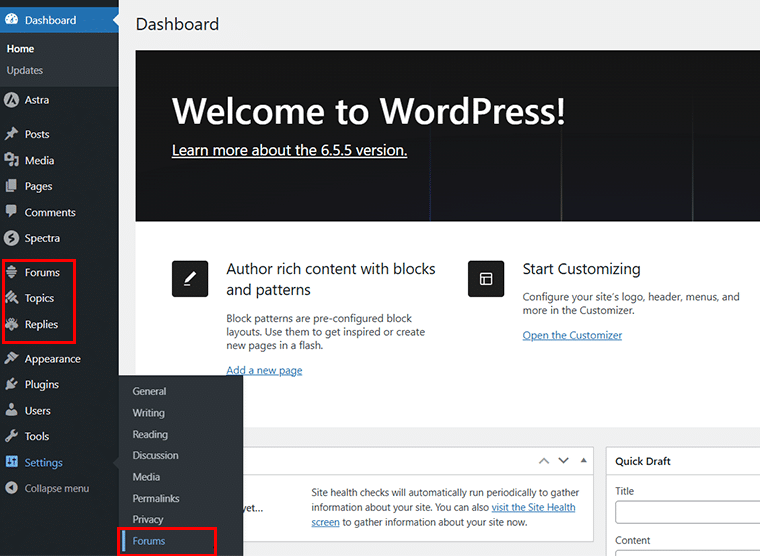Click Collapse menu
The width and height of the screenshot is (760, 556).
tap(59, 488)
